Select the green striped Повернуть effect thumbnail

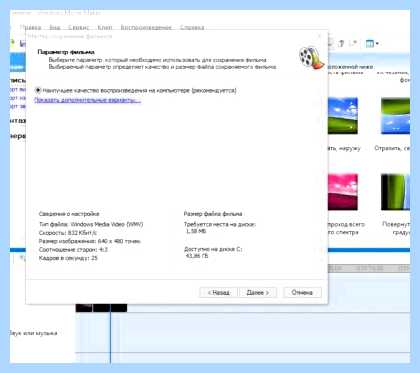395,192
